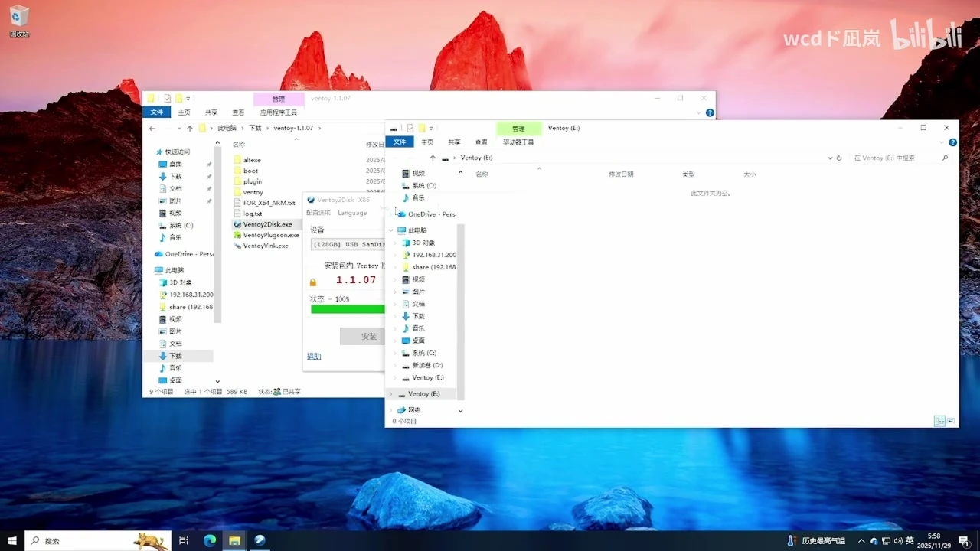
Task: Open the system tray overflow arrow
Action: [x=861, y=540]
